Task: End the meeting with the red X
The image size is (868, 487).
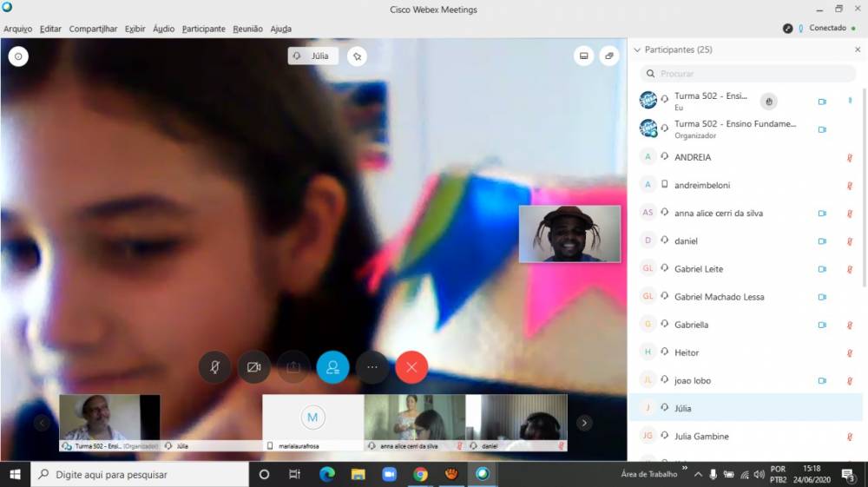Action: tap(411, 367)
